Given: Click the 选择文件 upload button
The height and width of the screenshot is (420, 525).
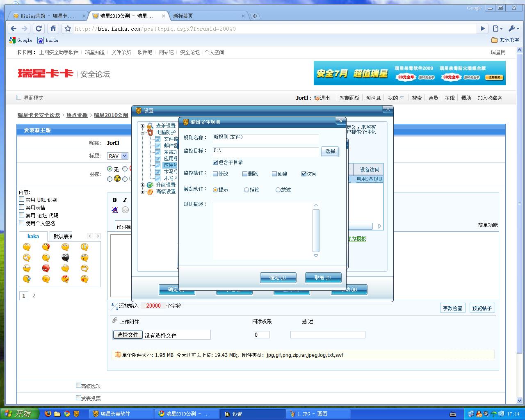Looking at the screenshot, I should [128, 335].
